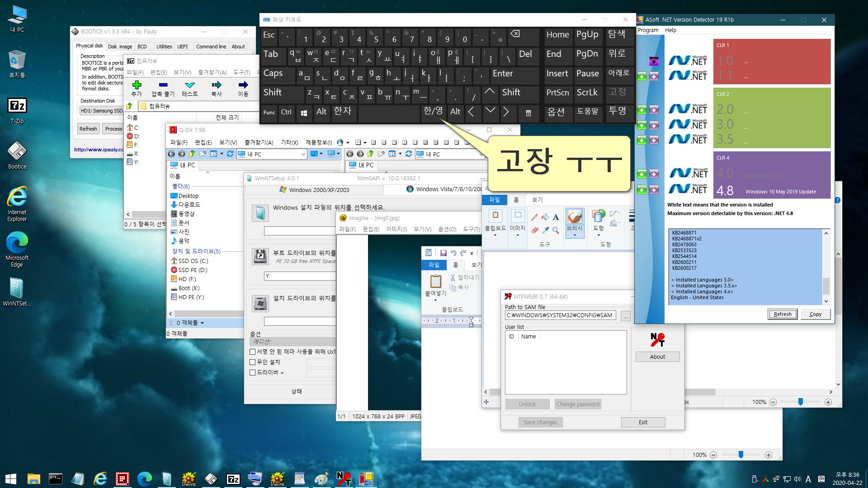Screen dimensions: 868x488
Task: Click the green download arrow for .NET 3.5
Action: (642, 140)
